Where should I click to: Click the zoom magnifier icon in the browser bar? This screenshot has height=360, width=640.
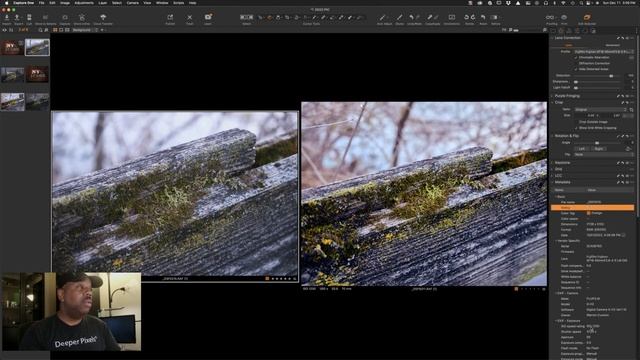40,30
